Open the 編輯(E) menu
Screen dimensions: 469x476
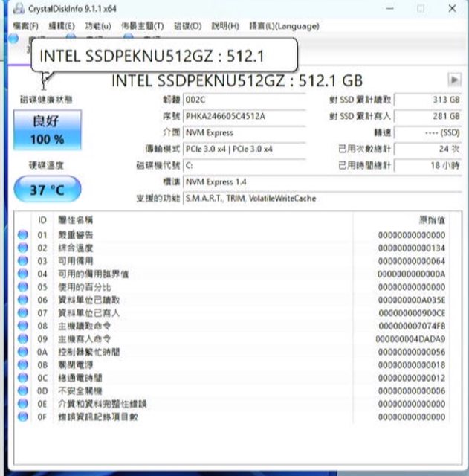(x=62, y=26)
